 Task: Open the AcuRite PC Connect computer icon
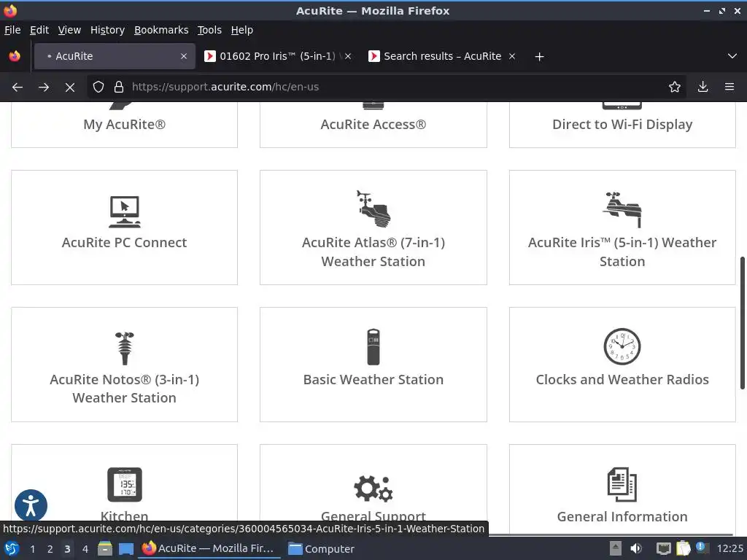click(x=124, y=212)
